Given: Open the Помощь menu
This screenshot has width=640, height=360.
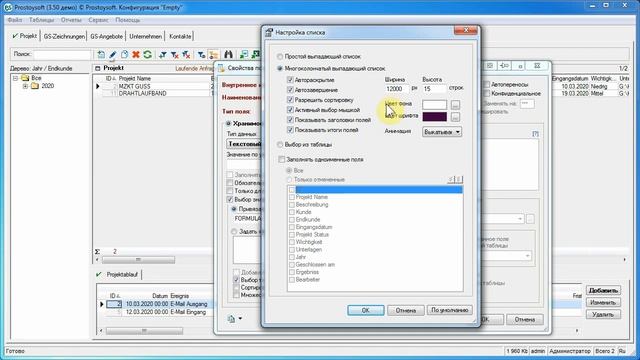Looking at the screenshot, I should click(x=127, y=20).
